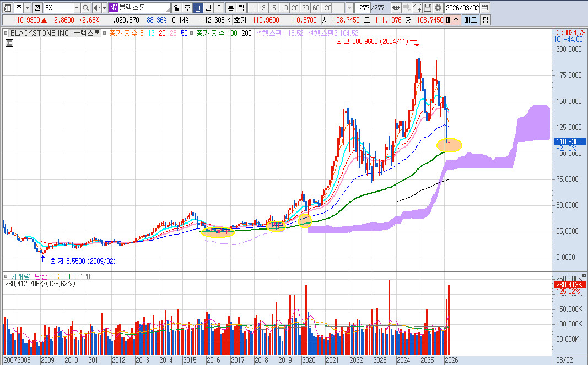Open the custom interval dropdown arrow
Screen dimensions: 588x365
(349, 8)
